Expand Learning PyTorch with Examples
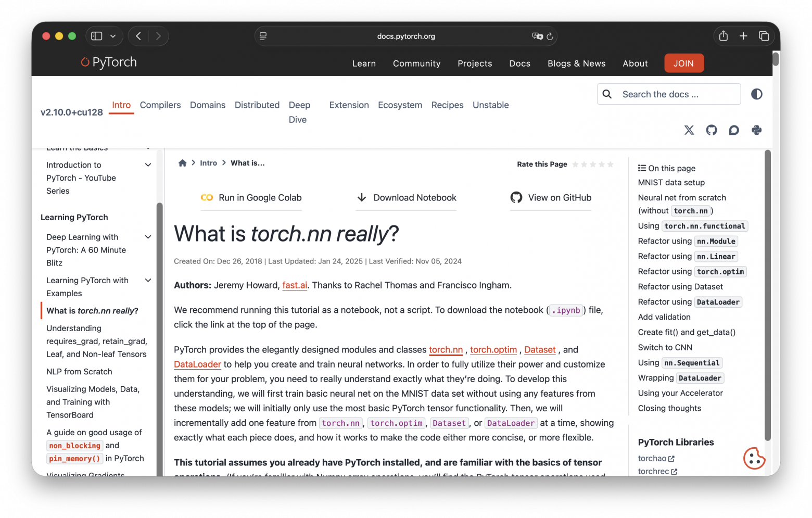 click(148, 281)
